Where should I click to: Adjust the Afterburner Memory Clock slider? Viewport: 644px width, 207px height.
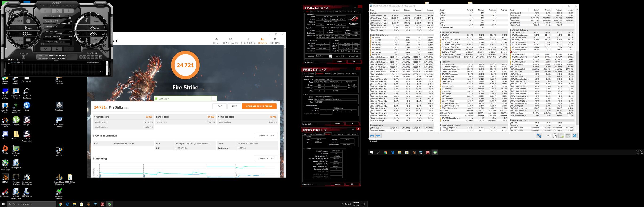tap(57, 39)
